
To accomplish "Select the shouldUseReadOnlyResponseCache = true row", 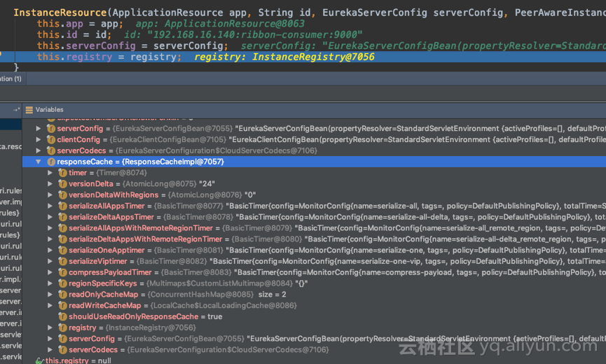I will pos(314,316).
